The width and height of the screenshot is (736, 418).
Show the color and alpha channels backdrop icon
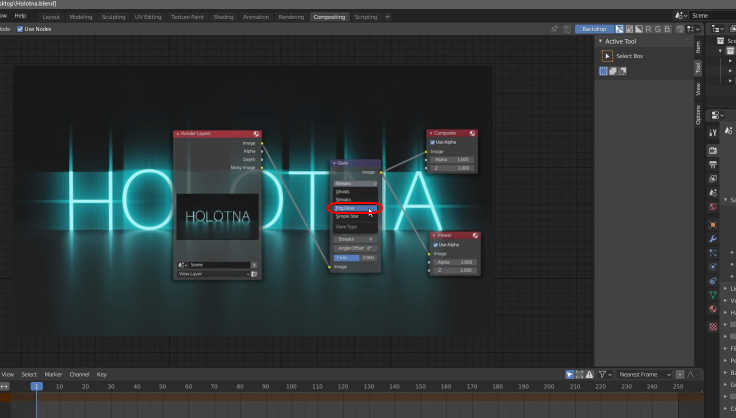(620, 29)
